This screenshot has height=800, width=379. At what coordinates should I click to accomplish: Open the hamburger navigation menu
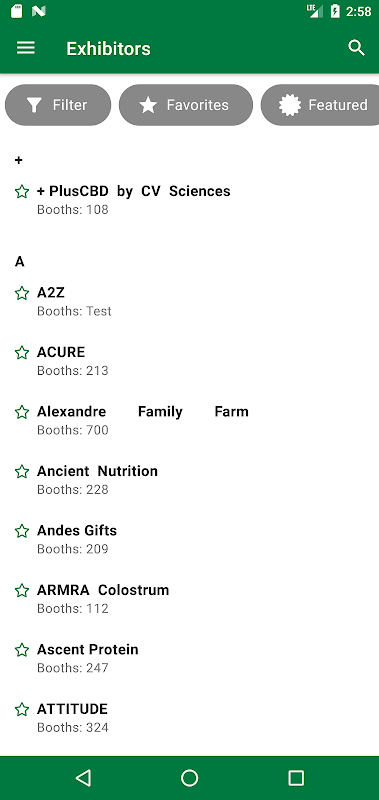coord(26,48)
